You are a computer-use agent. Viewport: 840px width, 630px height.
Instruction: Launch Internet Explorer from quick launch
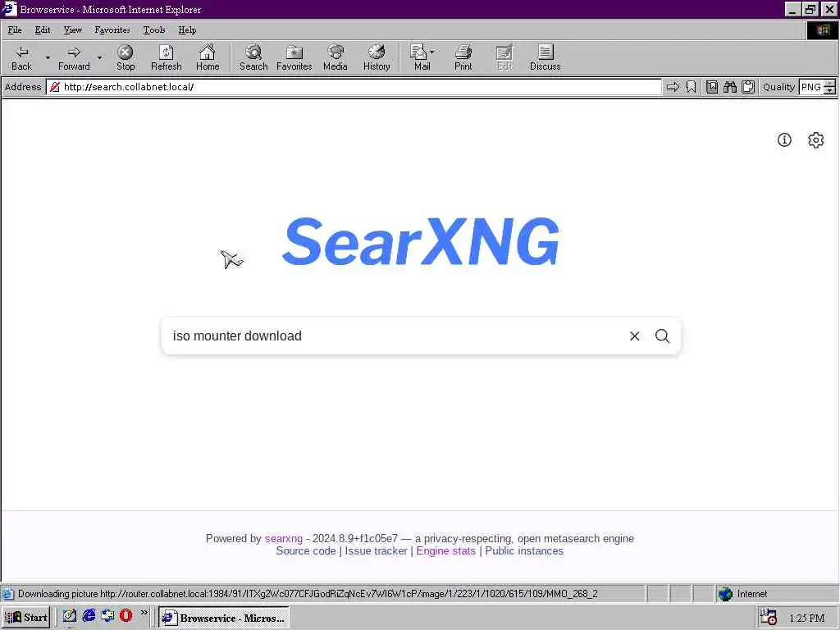89,615
